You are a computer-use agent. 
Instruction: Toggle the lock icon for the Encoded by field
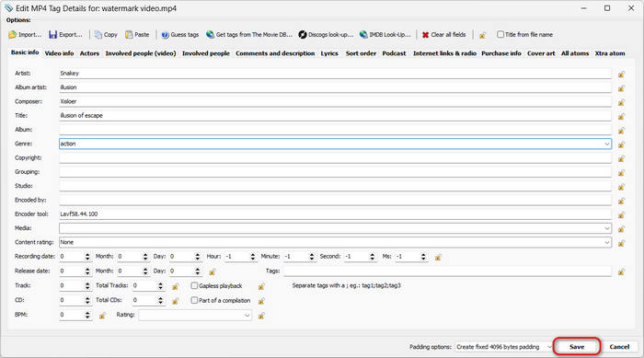coord(621,201)
